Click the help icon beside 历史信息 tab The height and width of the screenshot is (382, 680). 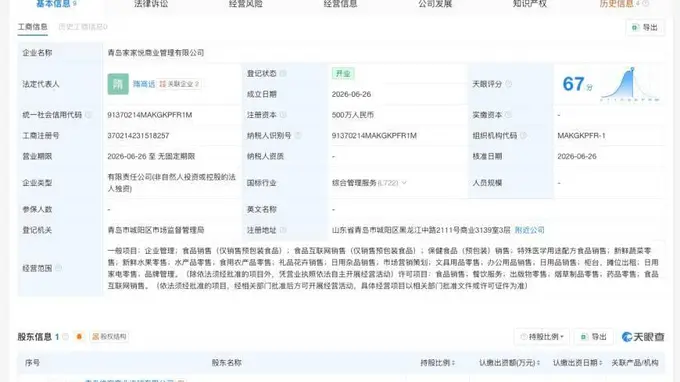[646, 3]
